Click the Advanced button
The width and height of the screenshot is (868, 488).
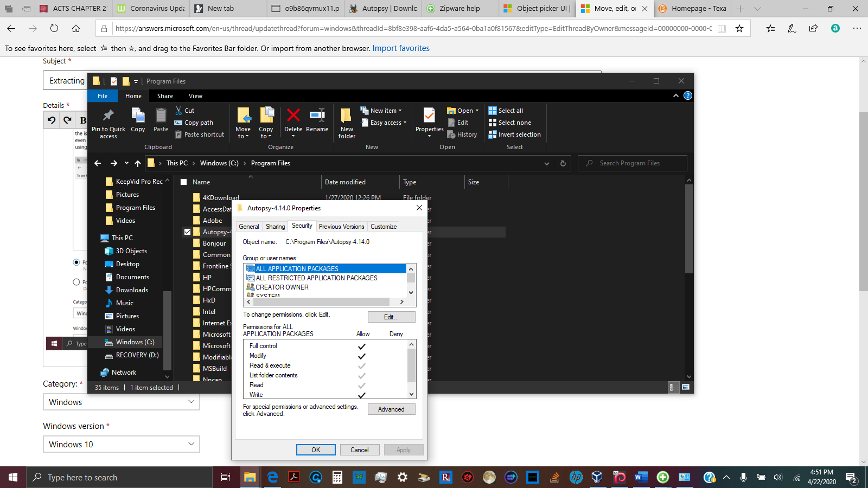tap(391, 409)
